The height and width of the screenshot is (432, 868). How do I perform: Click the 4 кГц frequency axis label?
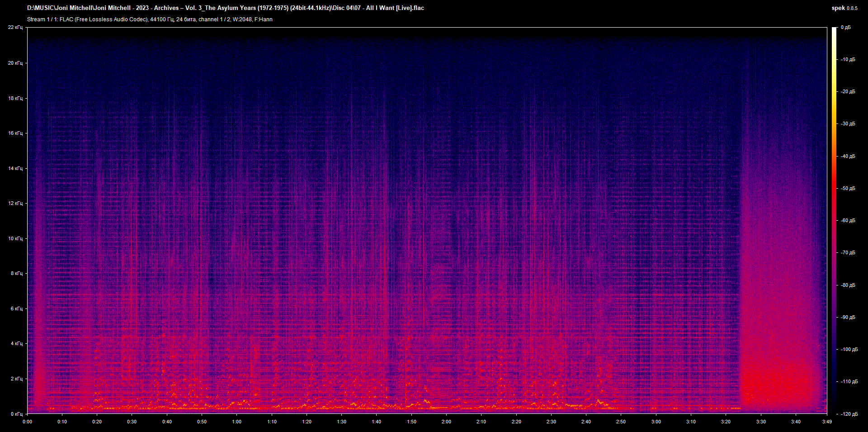point(16,343)
